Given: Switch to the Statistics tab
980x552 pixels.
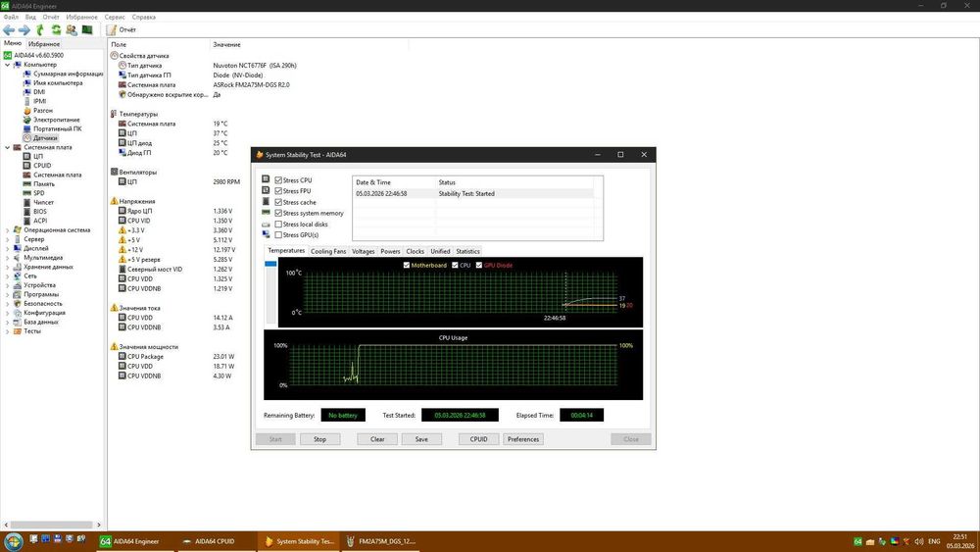Looking at the screenshot, I should point(467,251).
